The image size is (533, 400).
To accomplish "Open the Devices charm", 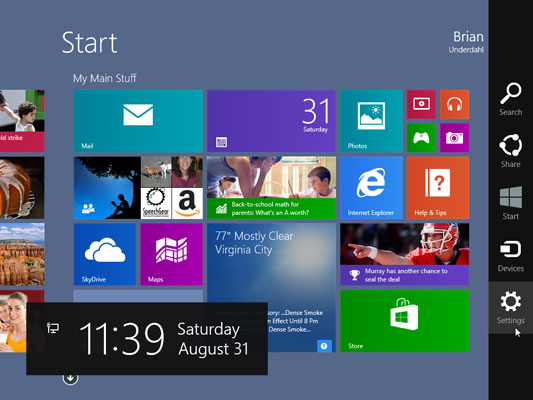I will pyautogui.click(x=511, y=256).
